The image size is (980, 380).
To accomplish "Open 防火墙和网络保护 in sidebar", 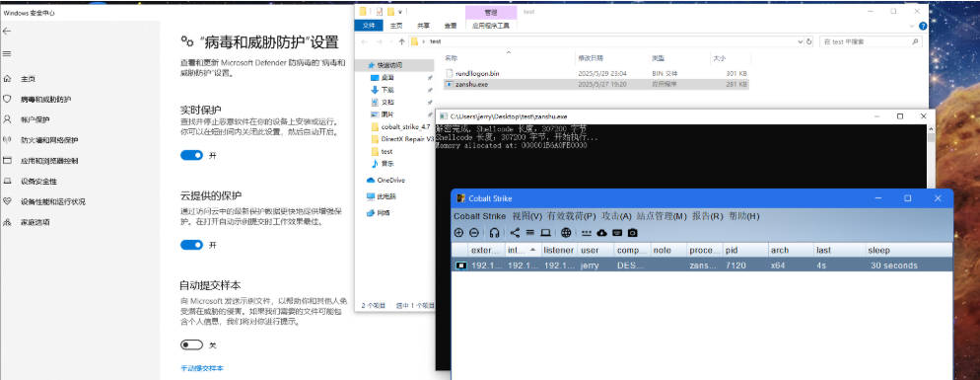I will [x=49, y=140].
